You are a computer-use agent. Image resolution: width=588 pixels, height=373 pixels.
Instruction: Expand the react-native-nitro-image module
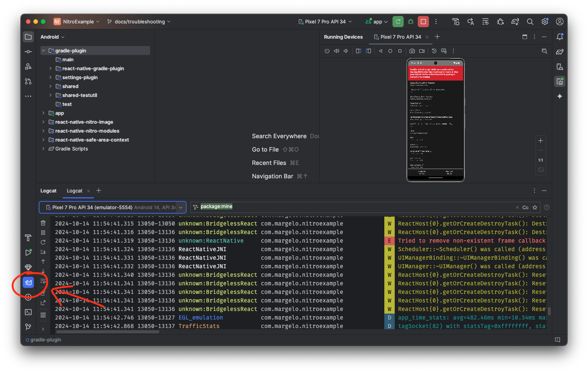click(x=43, y=122)
